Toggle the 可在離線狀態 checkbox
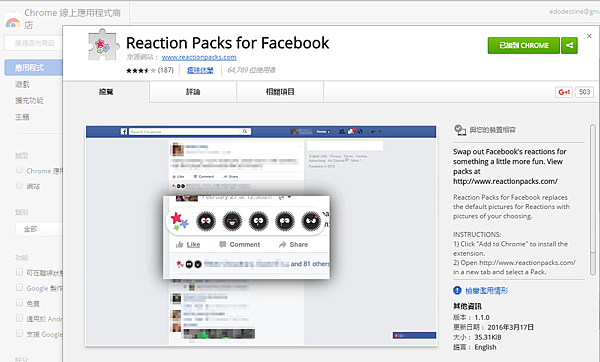This screenshot has height=362, width=600. (19, 272)
